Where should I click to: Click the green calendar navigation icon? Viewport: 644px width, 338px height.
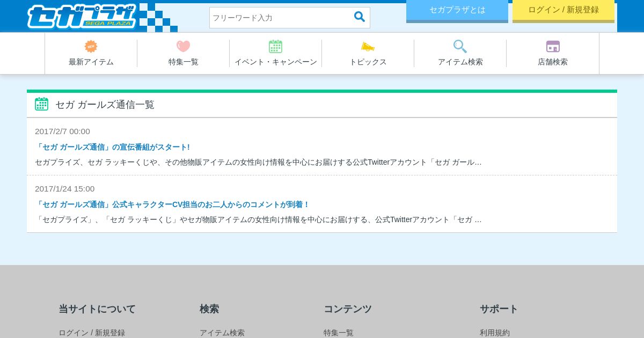pyautogui.click(x=276, y=47)
